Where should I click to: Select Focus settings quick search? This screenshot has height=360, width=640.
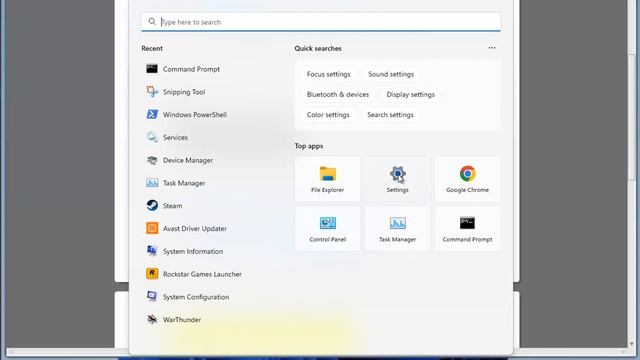(x=329, y=74)
